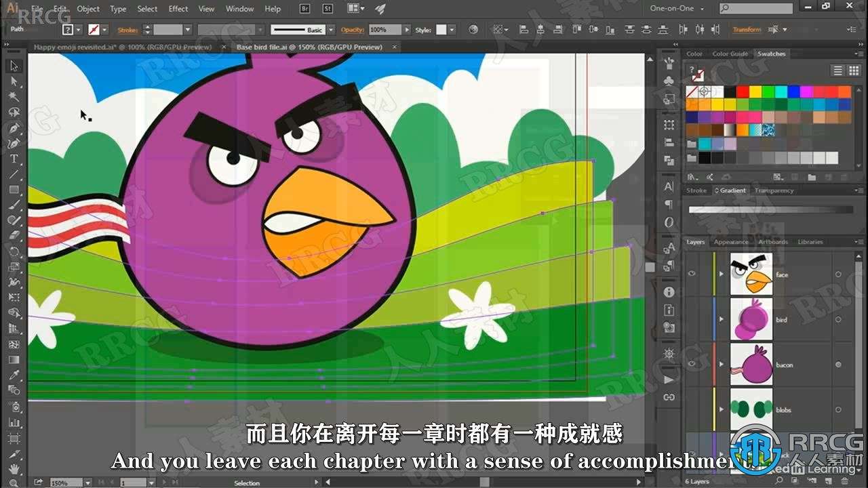
Task: Click New Color Group folder icon
Action: click(813, 178)
